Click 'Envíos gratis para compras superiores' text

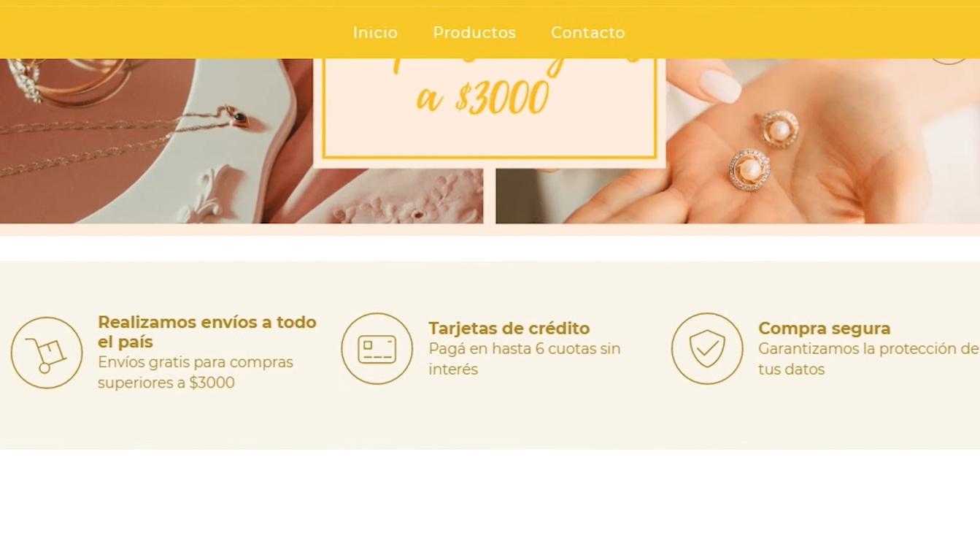click(x=196, y=372)
